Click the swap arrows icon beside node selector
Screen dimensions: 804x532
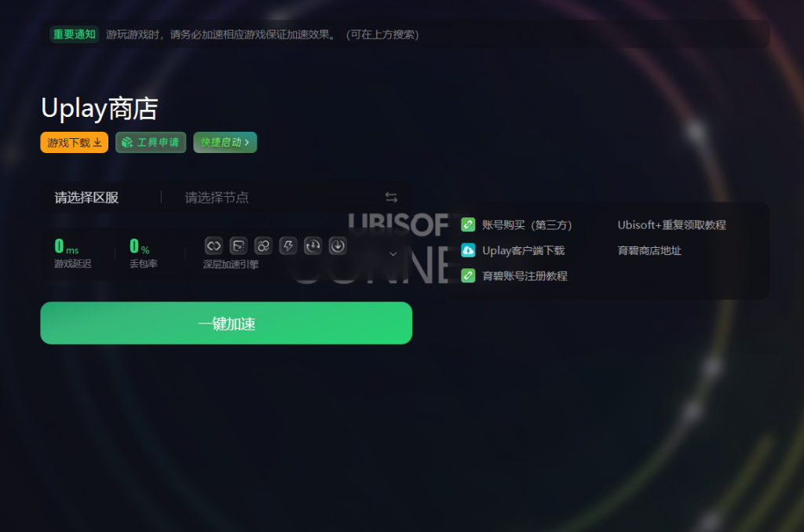[x=391, y=197]
